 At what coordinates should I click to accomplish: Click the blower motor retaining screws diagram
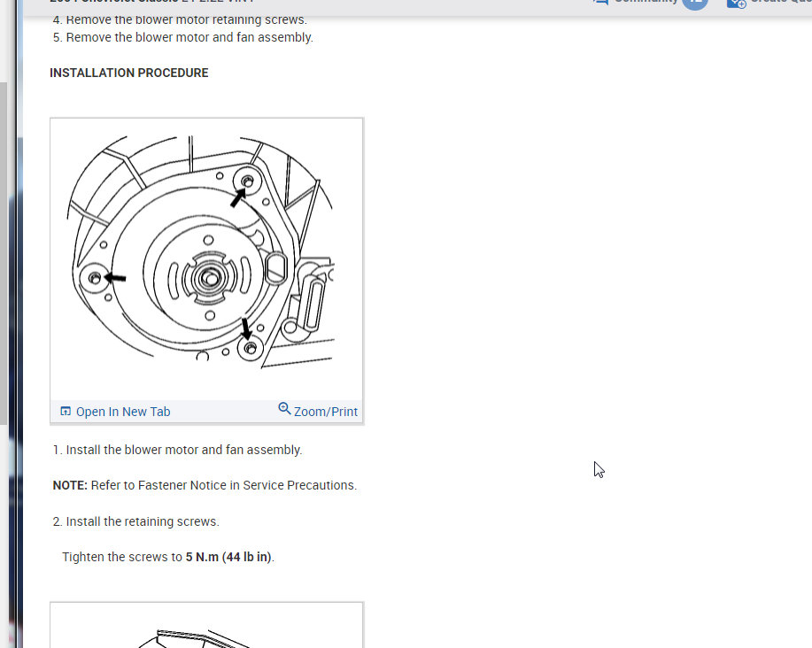click(x=206, y=258)
